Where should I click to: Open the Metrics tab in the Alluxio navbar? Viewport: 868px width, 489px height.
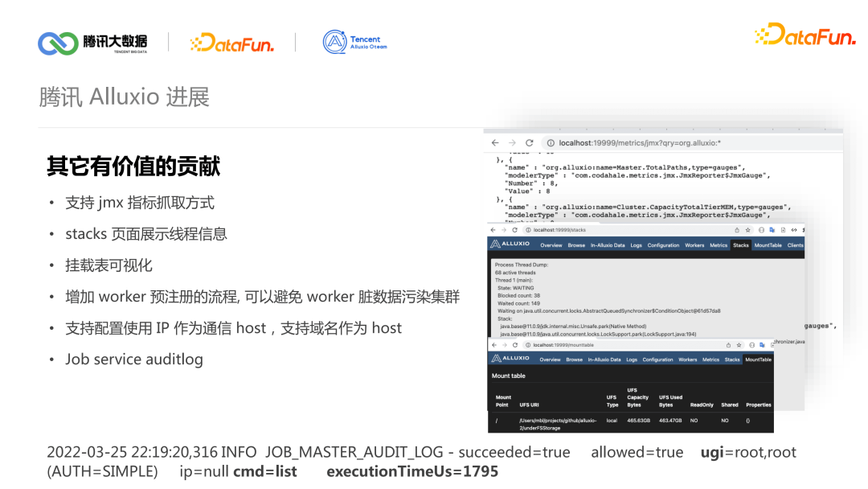pos(719,244)
